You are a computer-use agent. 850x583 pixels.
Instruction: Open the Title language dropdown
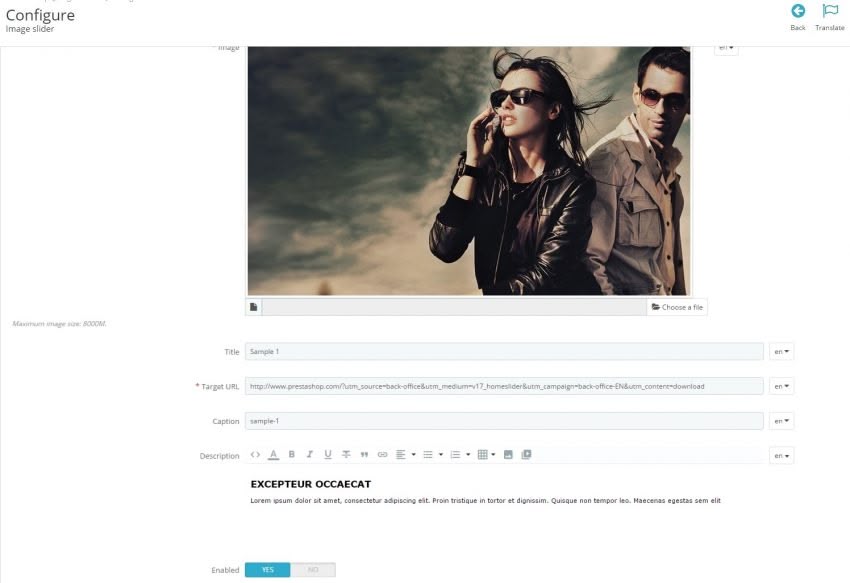pyautogui.click(x=781, y=351)
